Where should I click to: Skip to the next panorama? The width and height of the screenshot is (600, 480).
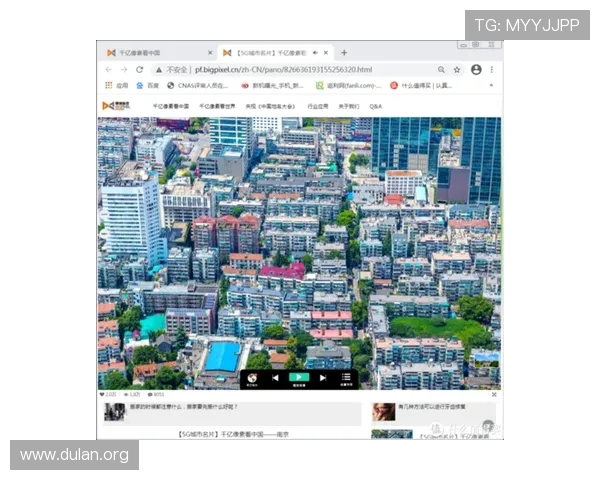pyautogui.click(x=323, y=378)
